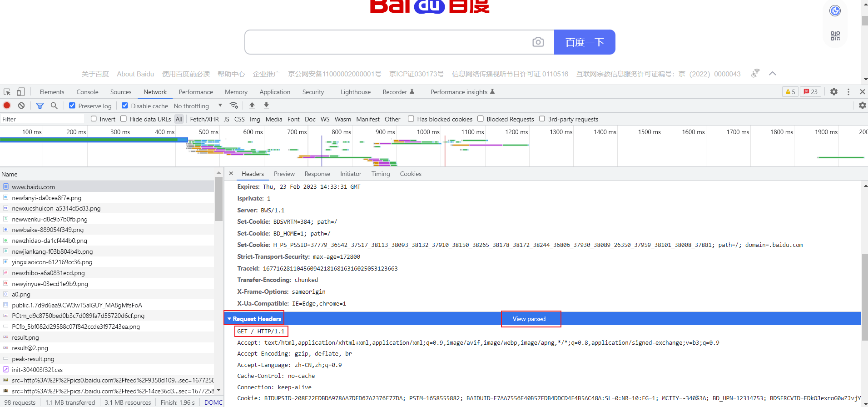Image resolution: width=868 pixels, height=407 pixels.
Task: Check Blocked Requests option
Action: (x=481, y=119)
